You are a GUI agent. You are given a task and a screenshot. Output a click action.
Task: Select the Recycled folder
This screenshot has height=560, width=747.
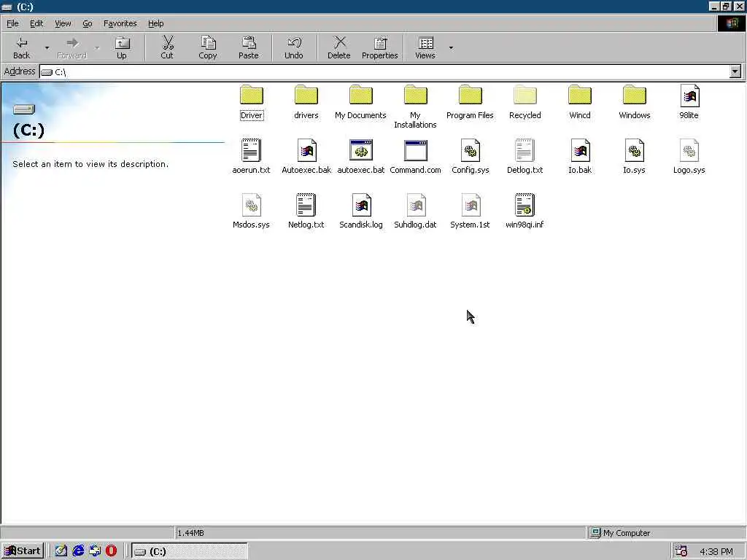pos(525,102)
